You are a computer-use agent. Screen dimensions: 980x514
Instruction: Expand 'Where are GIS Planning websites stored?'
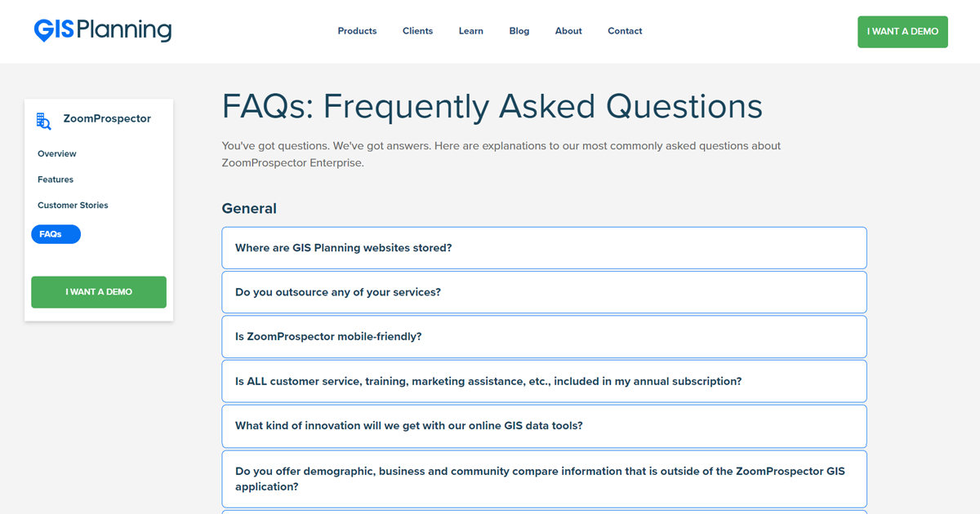pyautogui.click(x=544, y=247)
